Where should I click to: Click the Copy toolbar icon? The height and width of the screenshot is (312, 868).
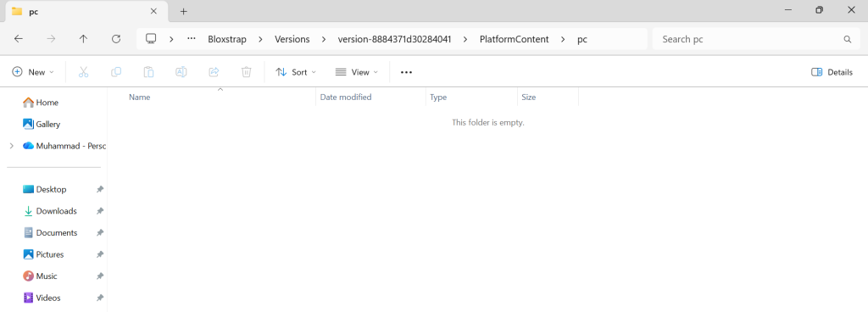[x=116, y=72]
